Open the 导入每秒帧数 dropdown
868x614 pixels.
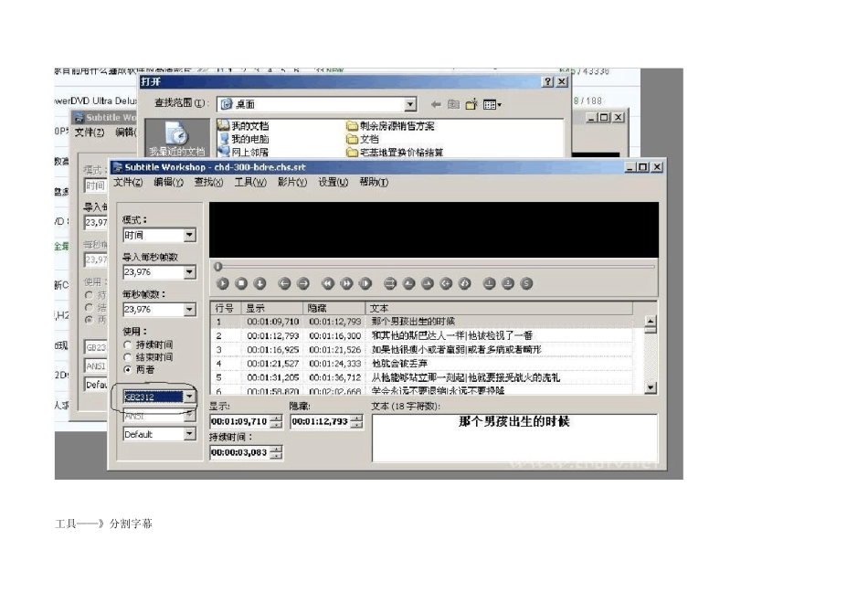(x=189, y=272)
